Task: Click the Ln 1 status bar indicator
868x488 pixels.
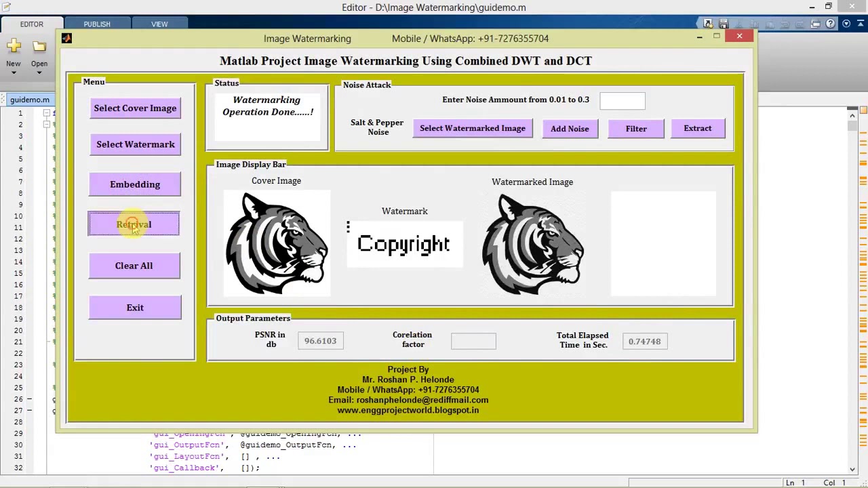Action: (795, 483)
